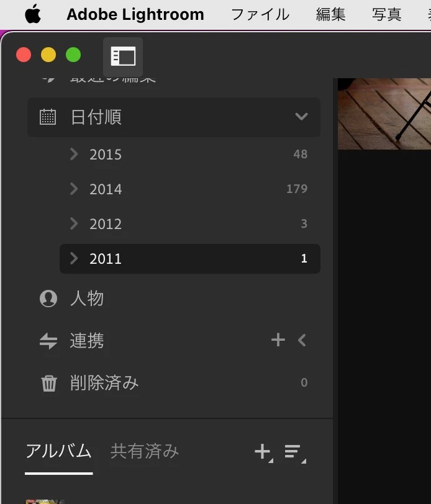Expand the 2011 year folder
This screenshot has width=431, height=504.
click(74, 258)
